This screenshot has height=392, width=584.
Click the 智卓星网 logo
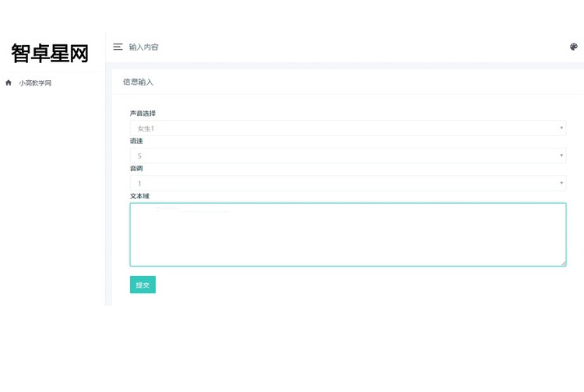50,53
